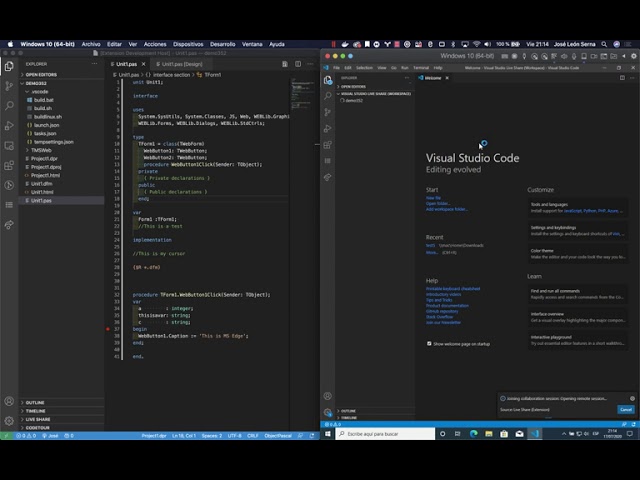Click VM settings gear in Windows 10 toolbar
Viewport: 640px width, 480px height.
coord(634,56)
